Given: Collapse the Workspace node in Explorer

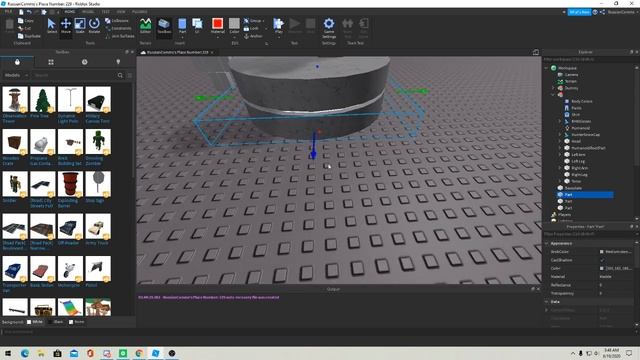Looking at the screenshot, I should 547,68.
